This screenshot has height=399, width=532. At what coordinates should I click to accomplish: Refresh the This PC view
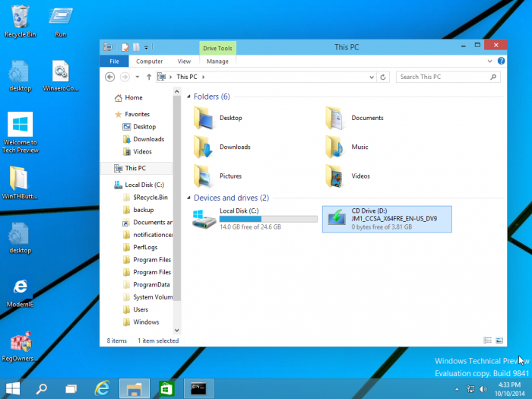[x=384, y=77]
